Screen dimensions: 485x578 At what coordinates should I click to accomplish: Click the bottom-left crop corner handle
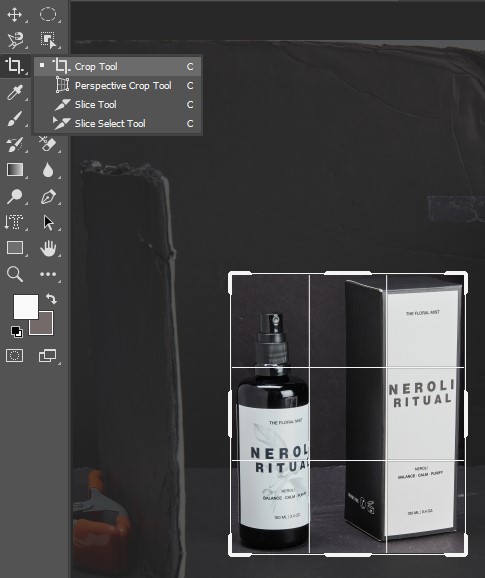click(231, 554)
